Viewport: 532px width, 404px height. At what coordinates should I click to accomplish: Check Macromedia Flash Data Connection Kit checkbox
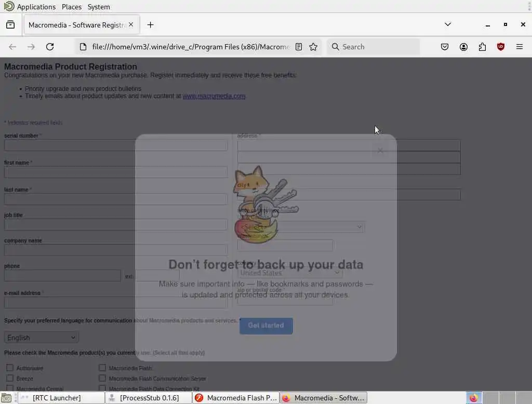[102, 388]
